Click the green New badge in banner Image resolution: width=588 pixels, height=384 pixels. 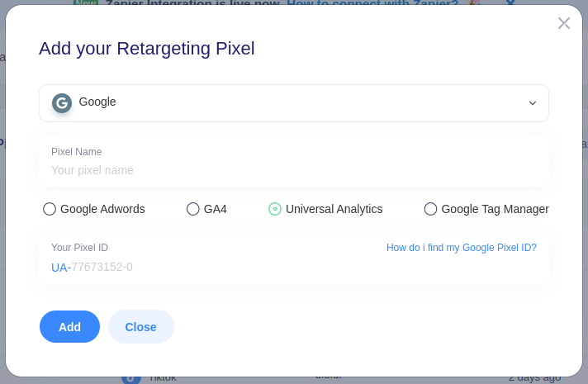click(x=86, y=2)
